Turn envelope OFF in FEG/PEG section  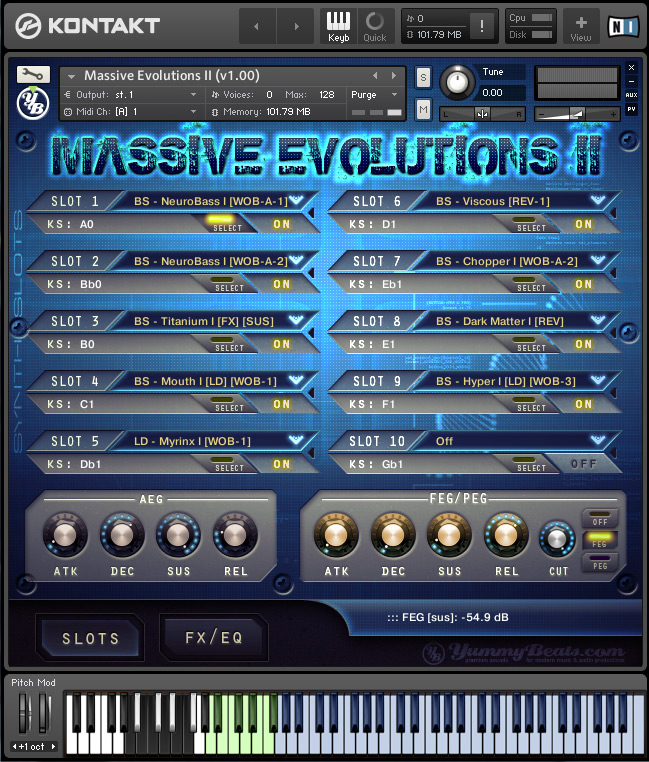(x=599, y=518)
